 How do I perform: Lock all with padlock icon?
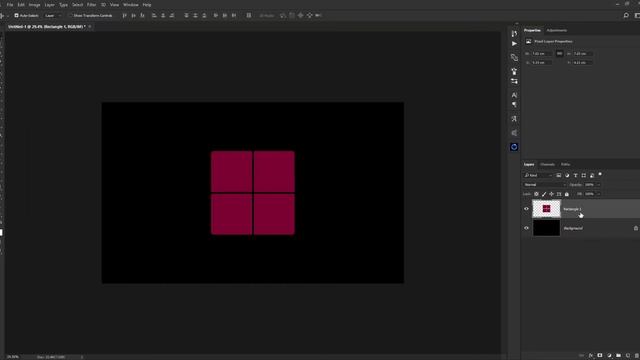click(x=567, y=194)
